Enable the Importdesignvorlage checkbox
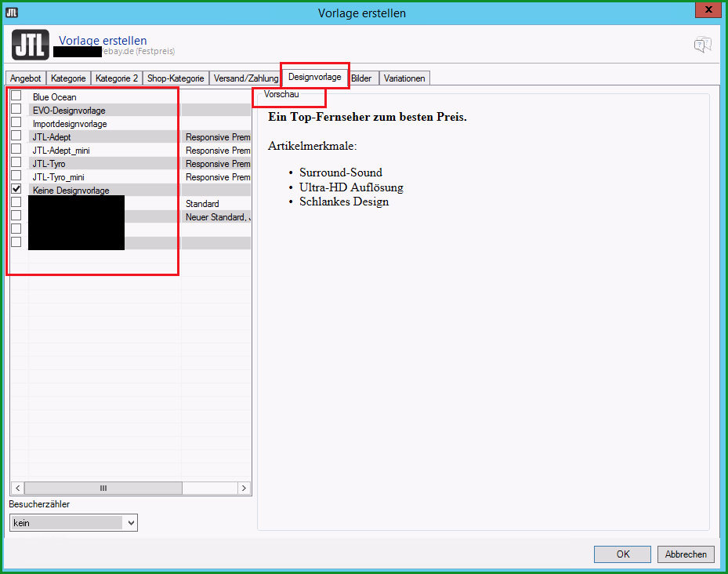This screenshot has height=574, width=728. [x=16, y=122]
